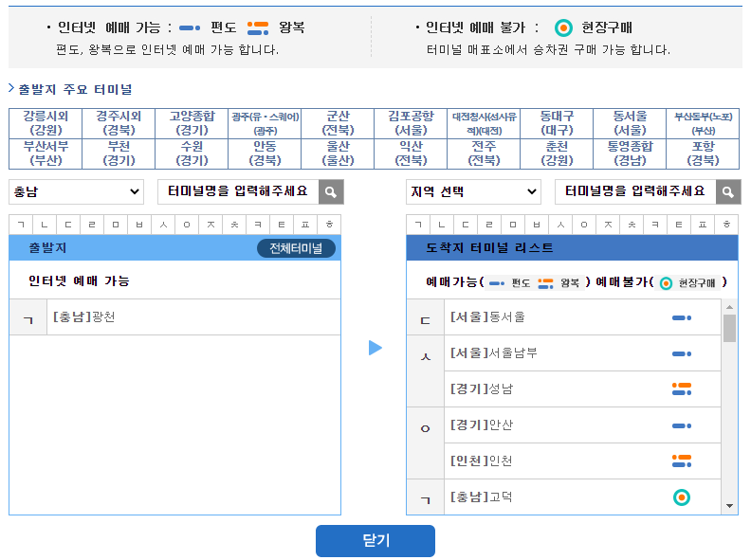Click the one-way icon next to 동서울

click(x=682, y=317)
